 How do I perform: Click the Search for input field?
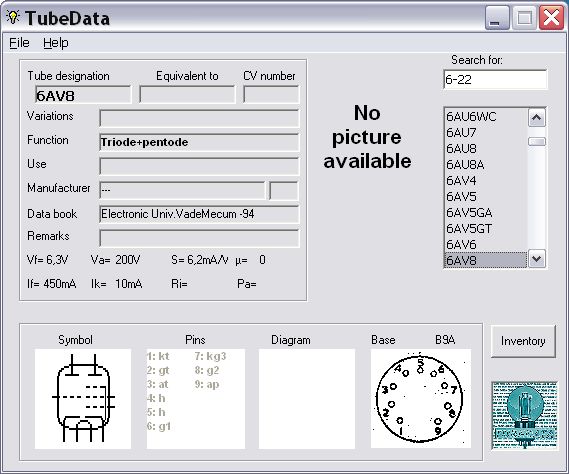(x=495, y=79)
